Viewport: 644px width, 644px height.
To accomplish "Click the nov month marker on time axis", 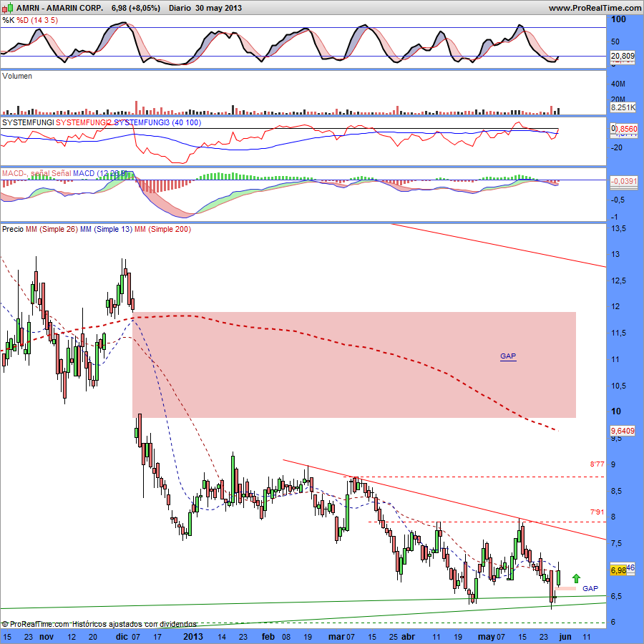I will [47, 636].
